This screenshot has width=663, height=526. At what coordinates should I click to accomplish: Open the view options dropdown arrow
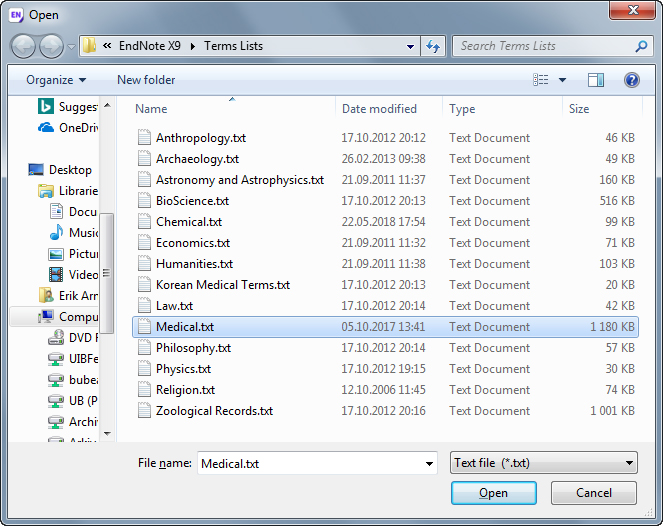[x=562, y=80]
